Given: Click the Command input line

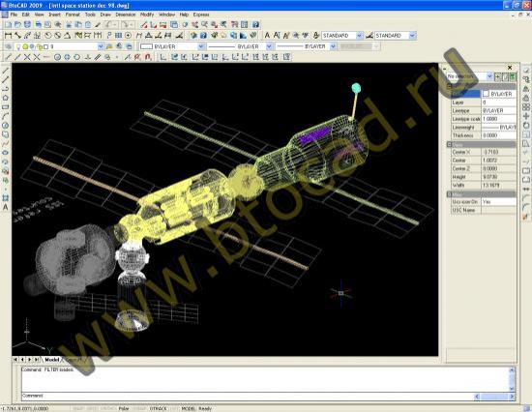Looking at the screenshot, I should click(248, 396).
